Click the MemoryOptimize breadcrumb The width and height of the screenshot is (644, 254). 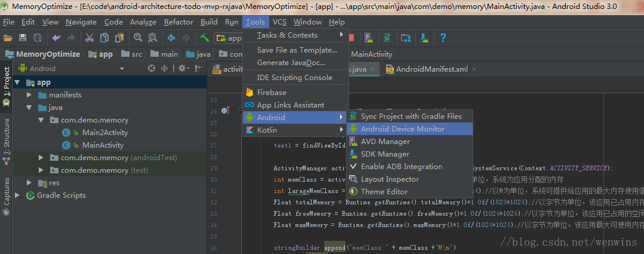pyautogui.click(x=43, y=54)
